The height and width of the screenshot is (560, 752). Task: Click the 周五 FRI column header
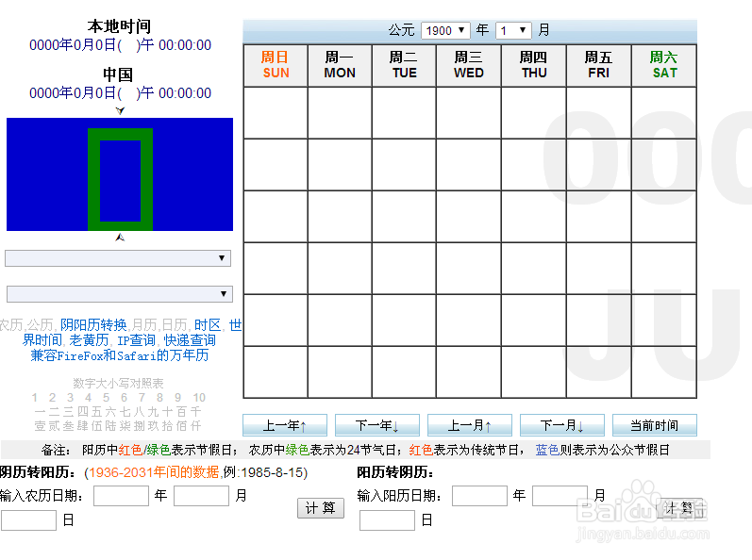point(598,65)
